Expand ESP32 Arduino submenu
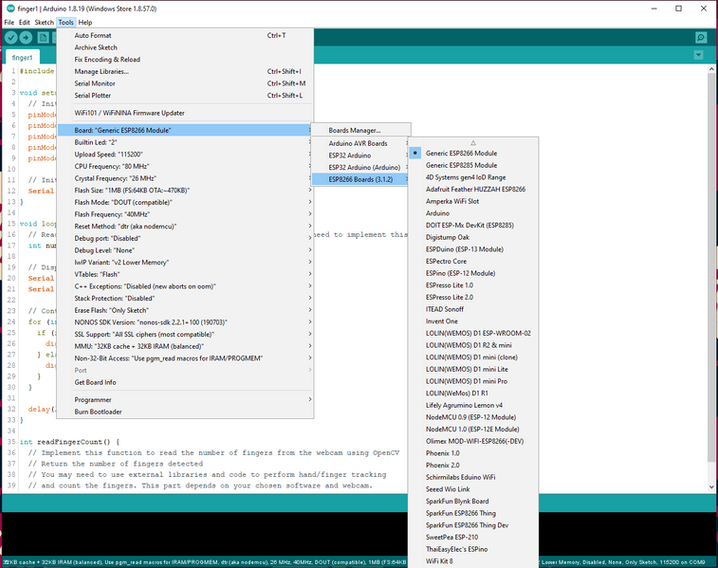Viewport: 718px width, 568px height. click(x=361, y=155)
